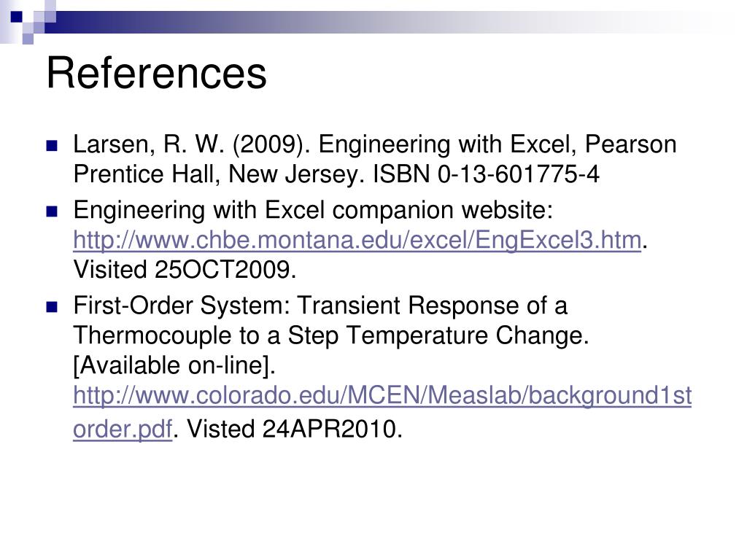Click 'Engineering with Excel companion website:' text
This screenshot has height=560, width=747.
[x=313, y=210]
